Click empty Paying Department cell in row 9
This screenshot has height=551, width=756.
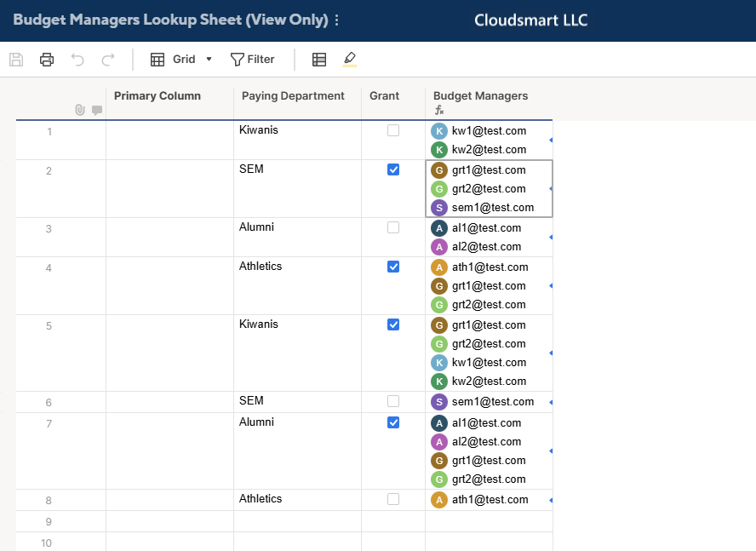point(297,521)
